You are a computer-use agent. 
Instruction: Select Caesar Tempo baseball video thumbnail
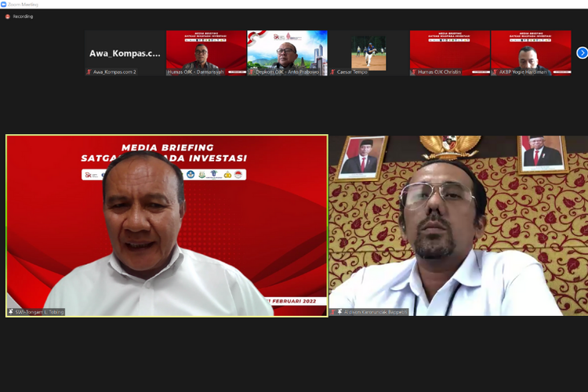coord(368,51)
